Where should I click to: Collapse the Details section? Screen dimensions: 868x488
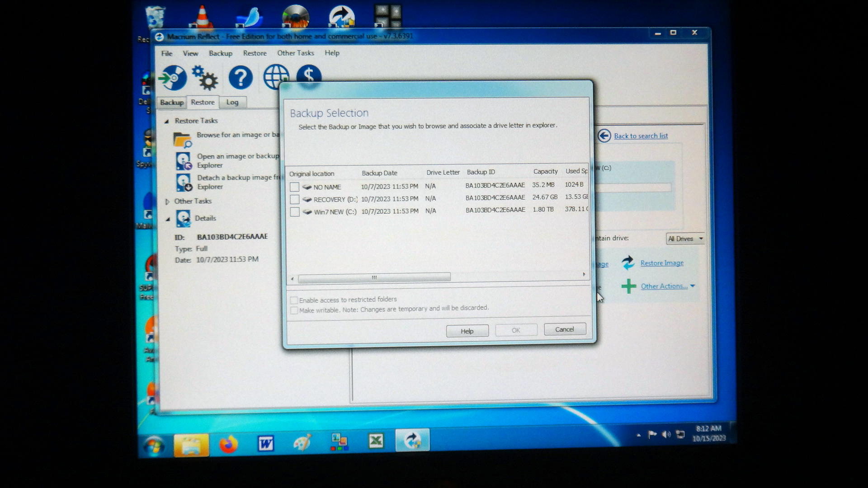[x=168, y=219]
